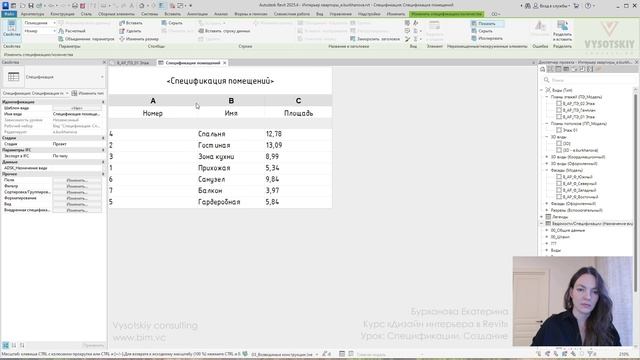Select the 8,99 area cell
Image resolution: width=640 pixels, height=360 pixels.
pyautogui.click(x=298, y=156)
